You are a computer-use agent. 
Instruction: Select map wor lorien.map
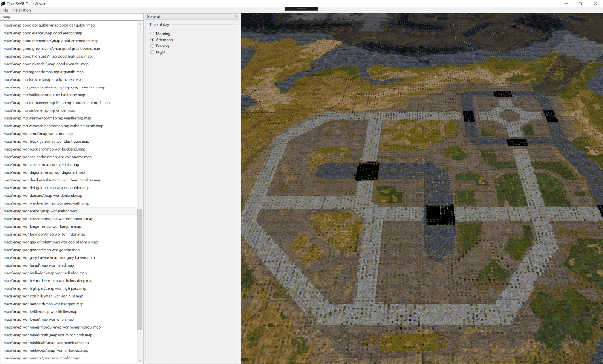(69, 320)
